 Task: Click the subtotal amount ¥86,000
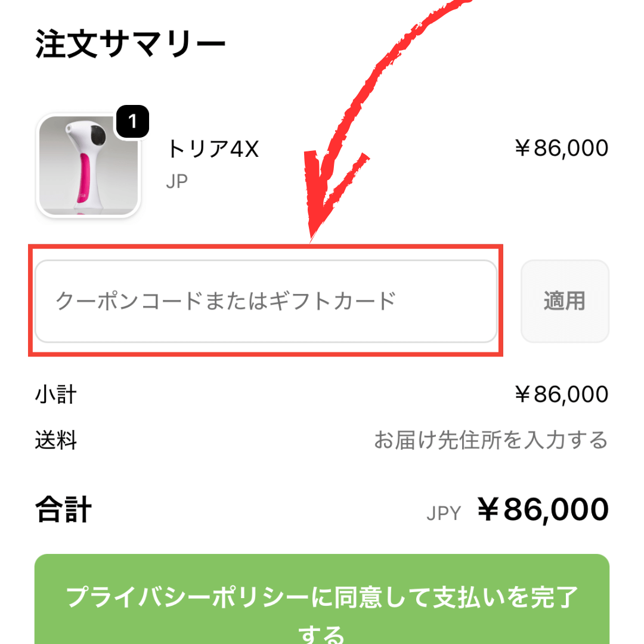tap(561, 394)
